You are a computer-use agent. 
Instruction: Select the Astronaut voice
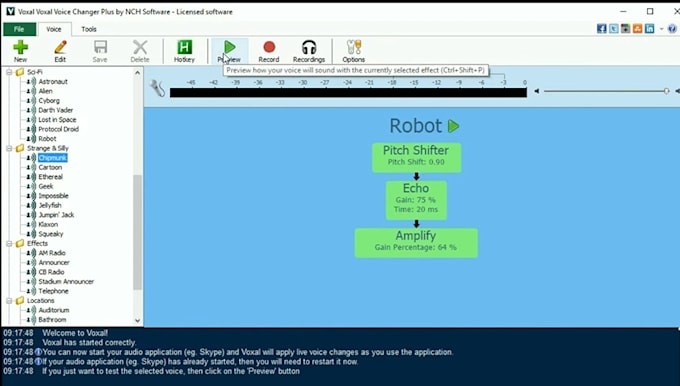click(x=53, y=82)
